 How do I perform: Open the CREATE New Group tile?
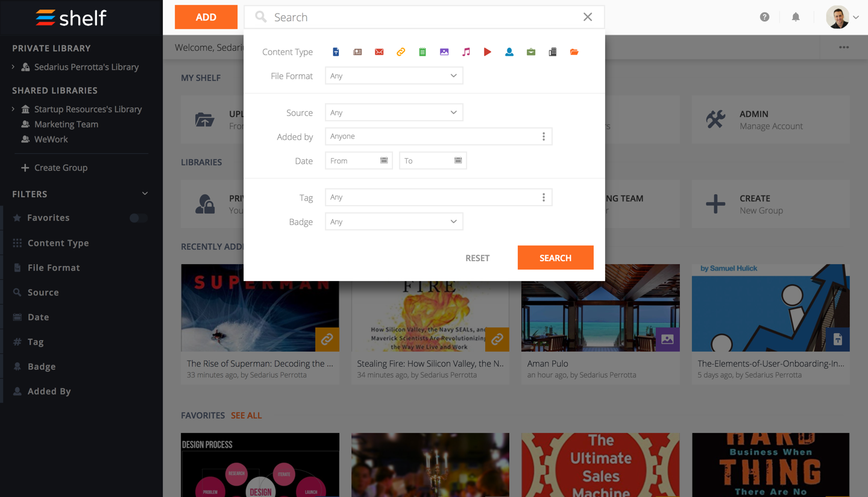click(x=771, y=204)
